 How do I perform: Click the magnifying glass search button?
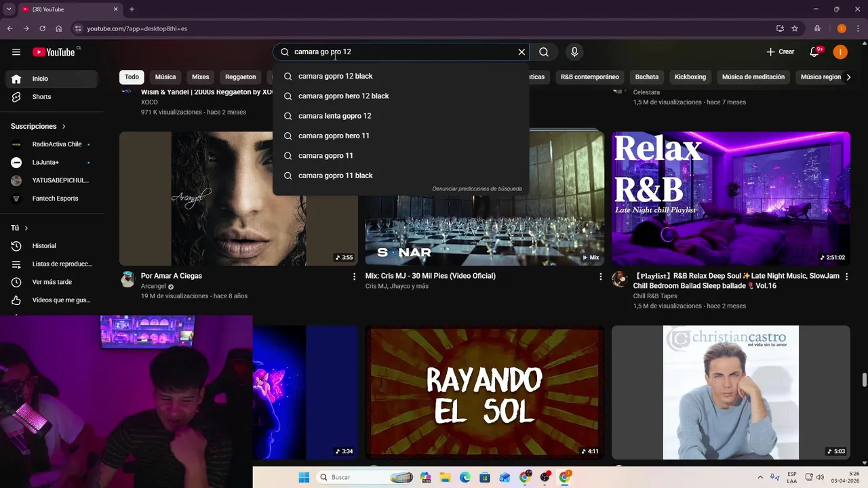coord(544,52)
